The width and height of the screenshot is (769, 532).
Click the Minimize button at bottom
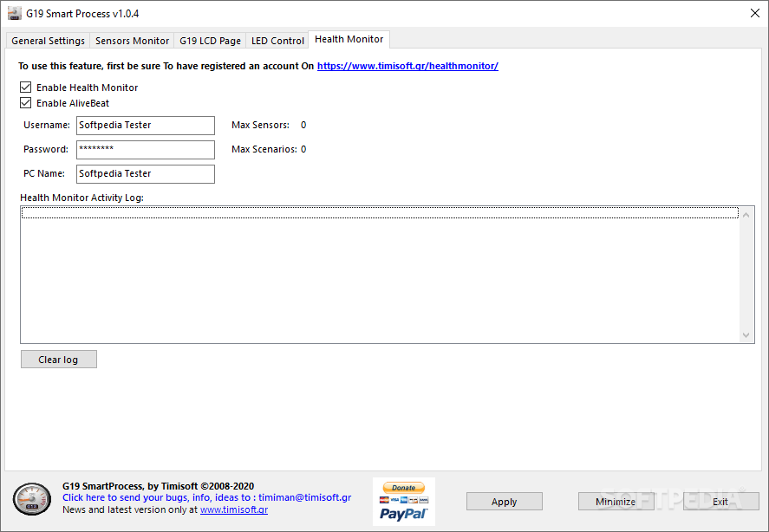pos(616,502)
